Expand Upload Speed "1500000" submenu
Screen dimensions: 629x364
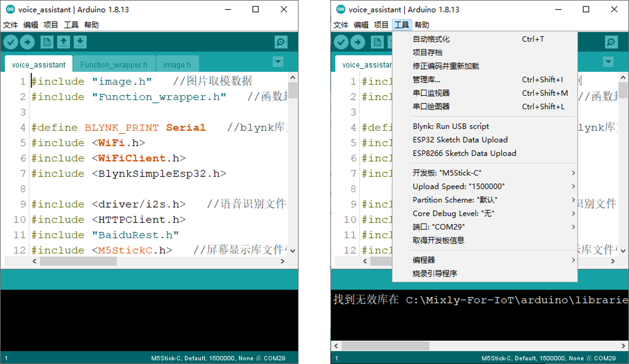[485, 187]
